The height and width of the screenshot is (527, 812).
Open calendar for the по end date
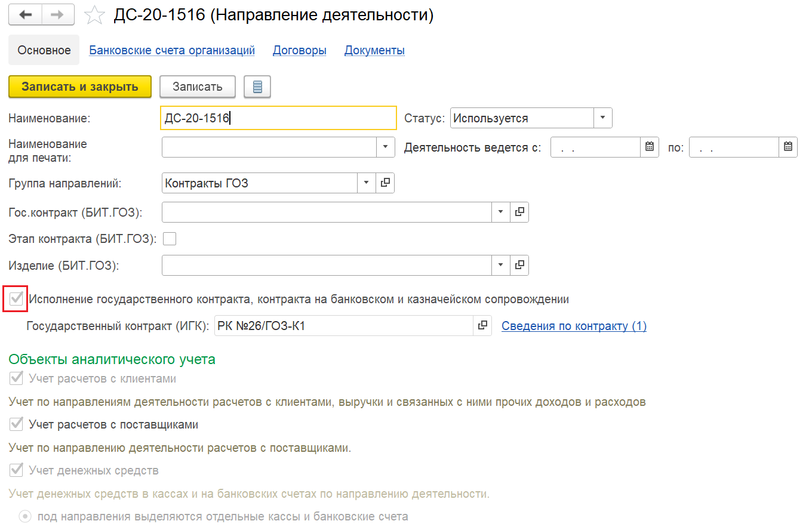point(788,147)
